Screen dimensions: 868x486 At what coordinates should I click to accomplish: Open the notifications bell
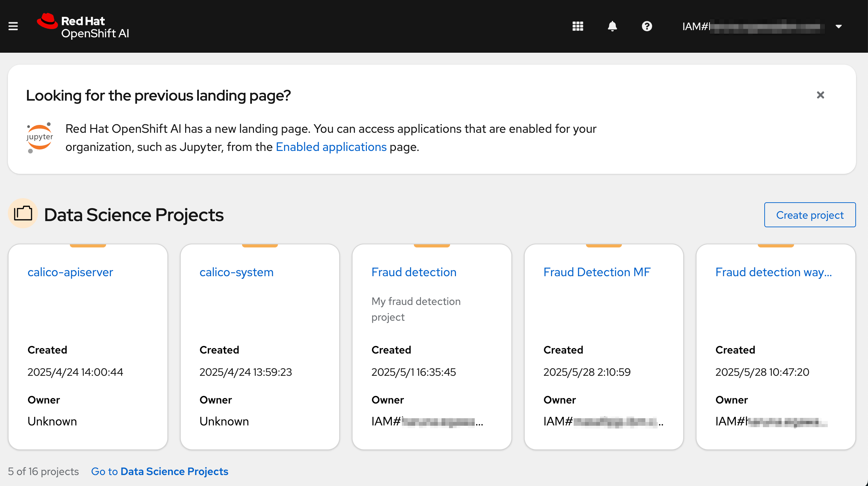pyautogui.click(x=612, y=26)
